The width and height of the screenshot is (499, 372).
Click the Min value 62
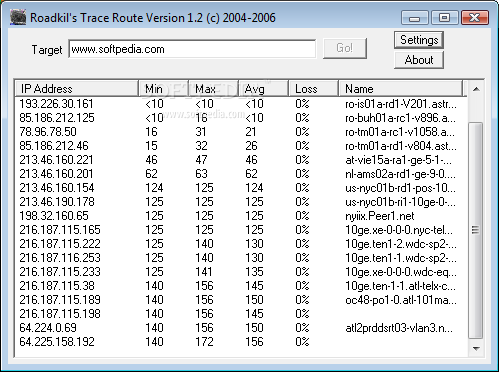151,174
